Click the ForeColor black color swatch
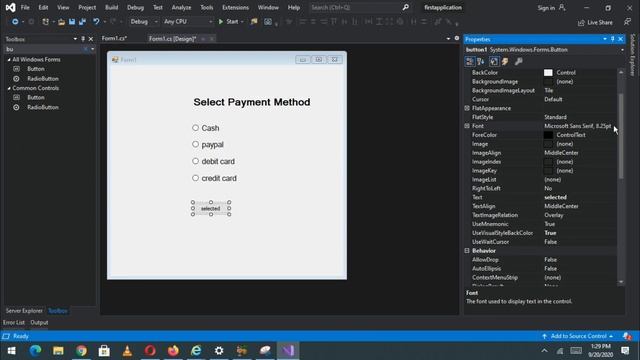This screenshot has height=360, width=640. point(548,135)
